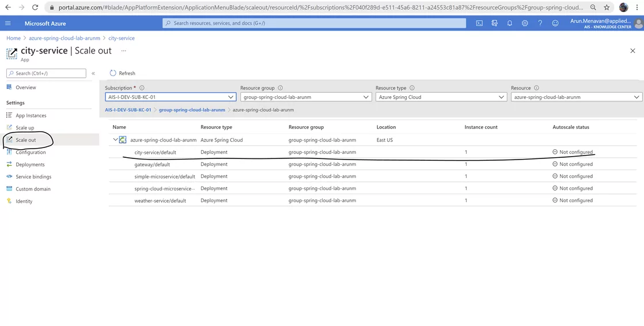Click the AIS-I-DEV-SUB-KC-01 path link
The width and height of the screenshot is (644, 326).
[128, 110]
